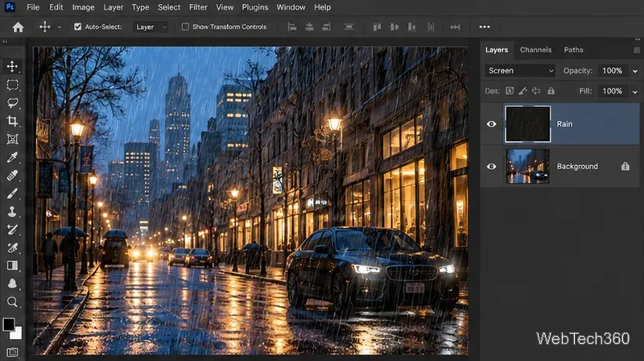This screenshot has height=361, width=644.
Task: Toggle the Auto-Select checkbox
Action: tap(77, 27)
